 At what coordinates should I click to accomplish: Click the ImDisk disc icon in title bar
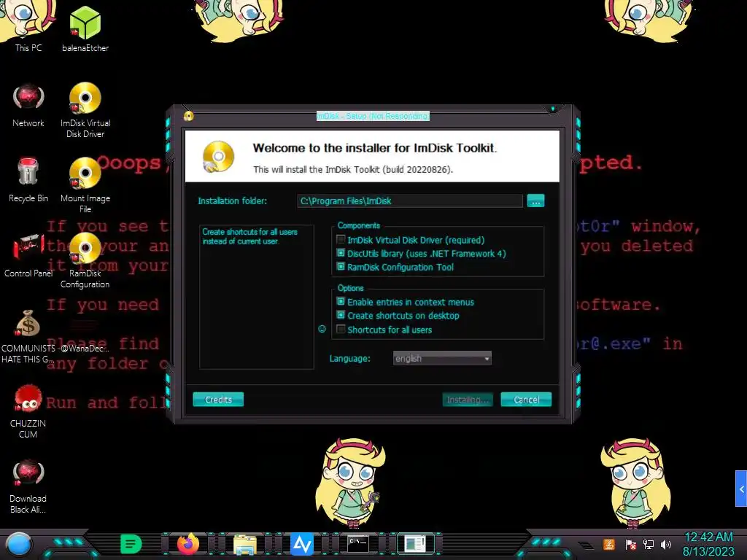[x=189, y=116]
